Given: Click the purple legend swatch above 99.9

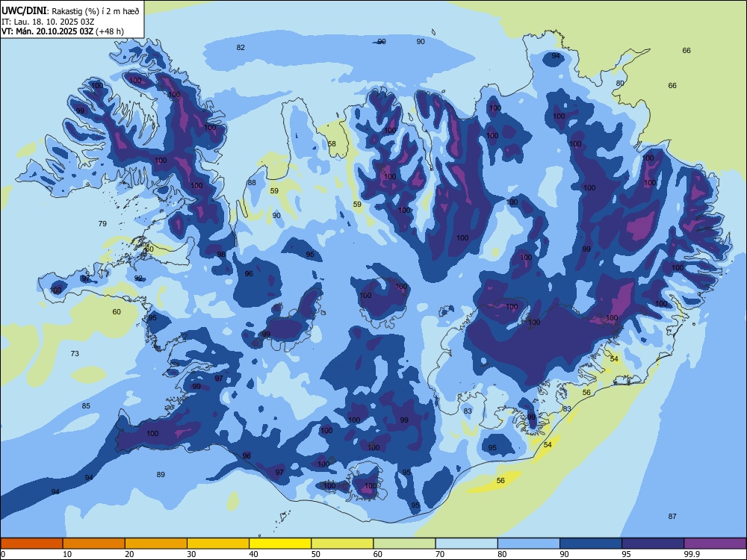Looking at the screenshot, I should [x=715, y=544].
